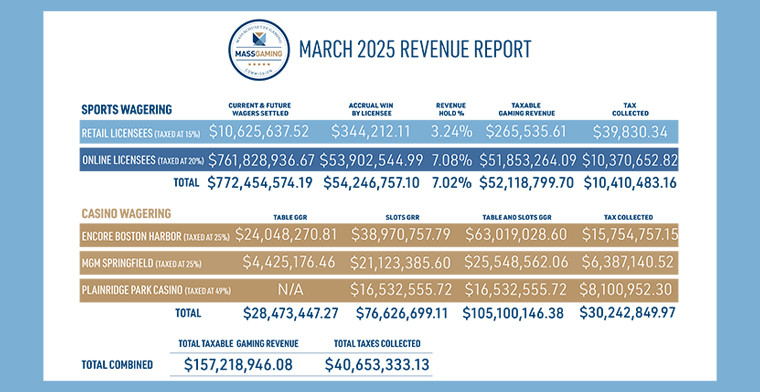Select retail taxable revenue $265,535.61

tap(526, 132)
